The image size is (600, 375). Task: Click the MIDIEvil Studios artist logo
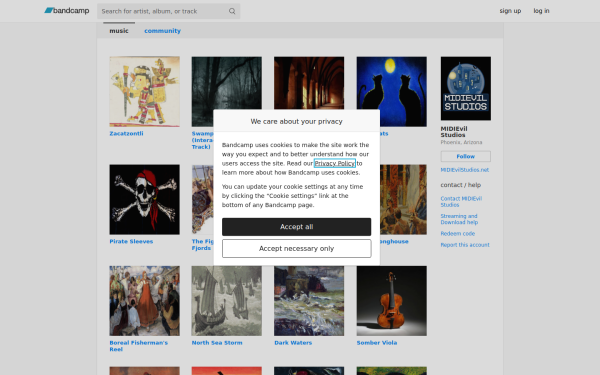pyautogui.click(x=466, y=88)
